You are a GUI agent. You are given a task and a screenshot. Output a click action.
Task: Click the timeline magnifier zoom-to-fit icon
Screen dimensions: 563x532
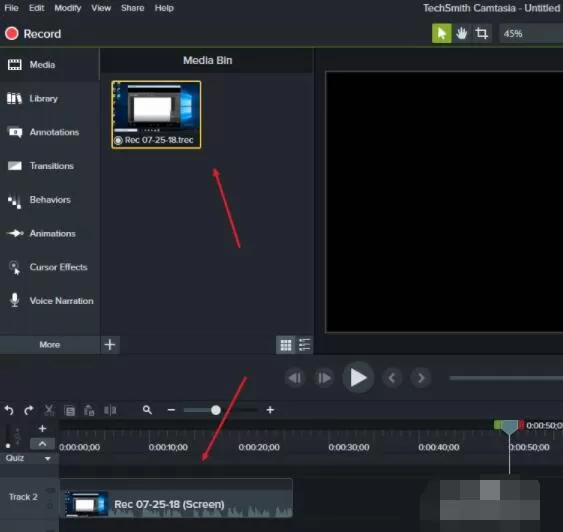click(x=147, y=410)
